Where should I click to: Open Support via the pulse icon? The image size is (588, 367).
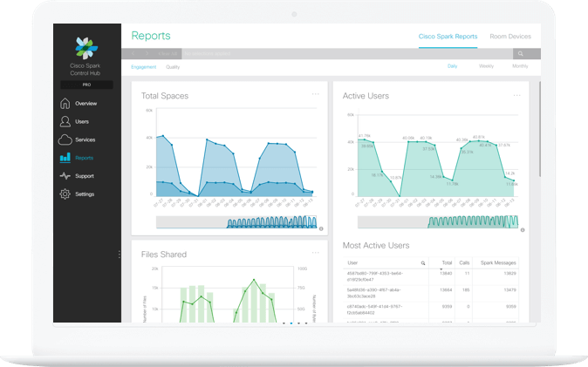click(65, 176)
